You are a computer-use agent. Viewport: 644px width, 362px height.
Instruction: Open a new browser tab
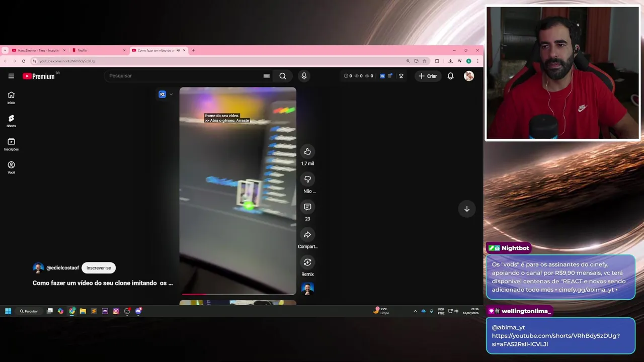point(193,50)
